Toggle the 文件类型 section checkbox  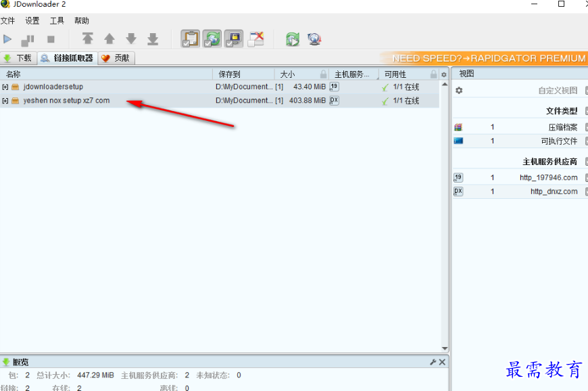click(x=586, y=111)
